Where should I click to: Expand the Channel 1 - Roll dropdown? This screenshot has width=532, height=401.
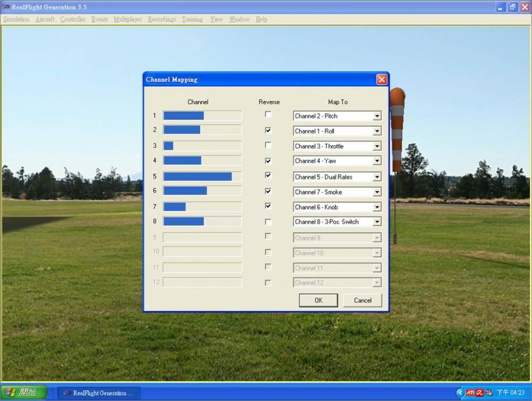pos(377,131)
